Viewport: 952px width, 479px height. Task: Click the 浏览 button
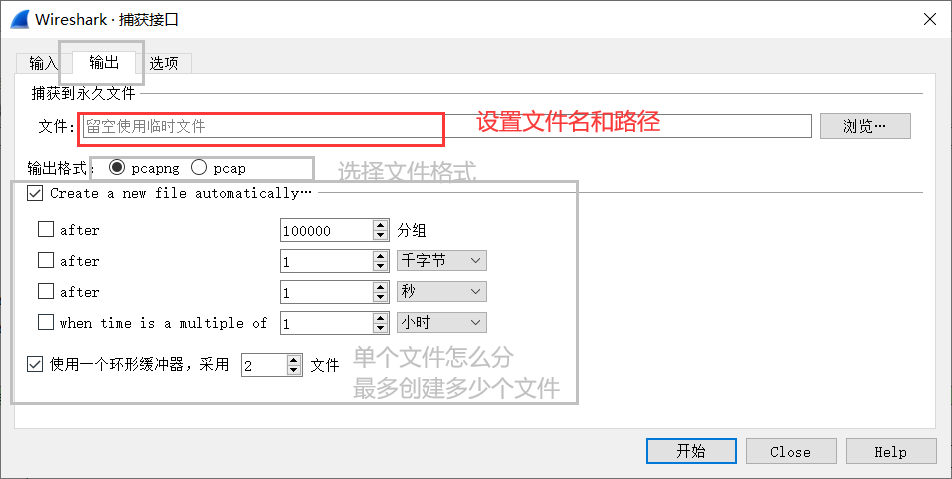865,126
